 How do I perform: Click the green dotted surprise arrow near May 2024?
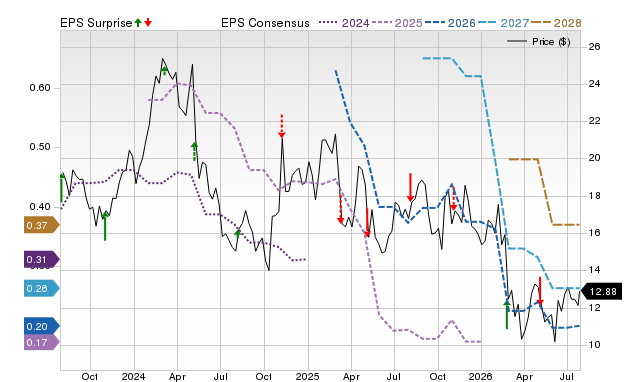coord(194,151)
